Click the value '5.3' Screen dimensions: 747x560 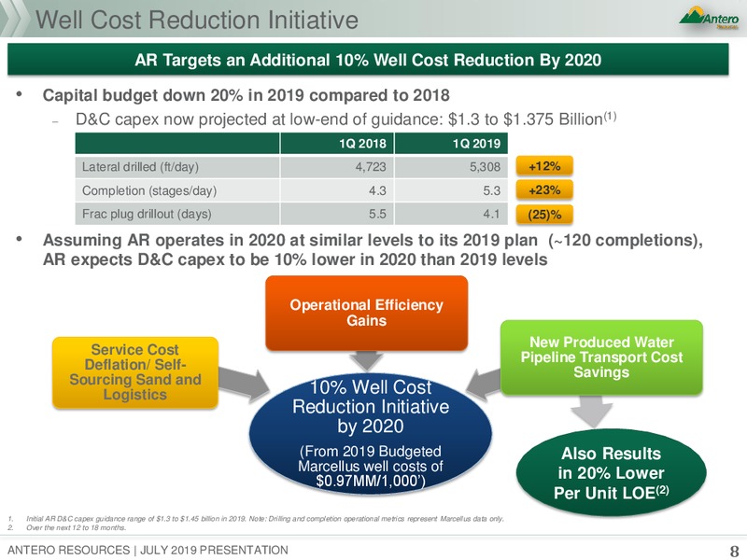(x=492, y=190)
